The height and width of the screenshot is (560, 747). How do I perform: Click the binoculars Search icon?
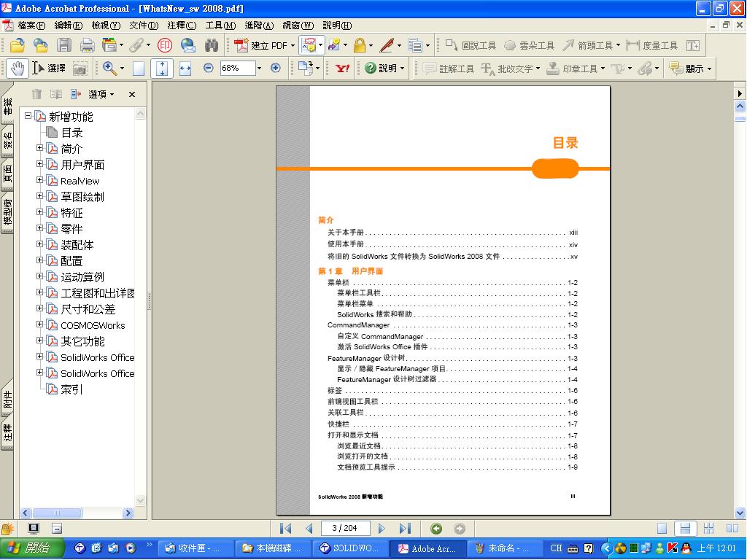pos(211,45)
